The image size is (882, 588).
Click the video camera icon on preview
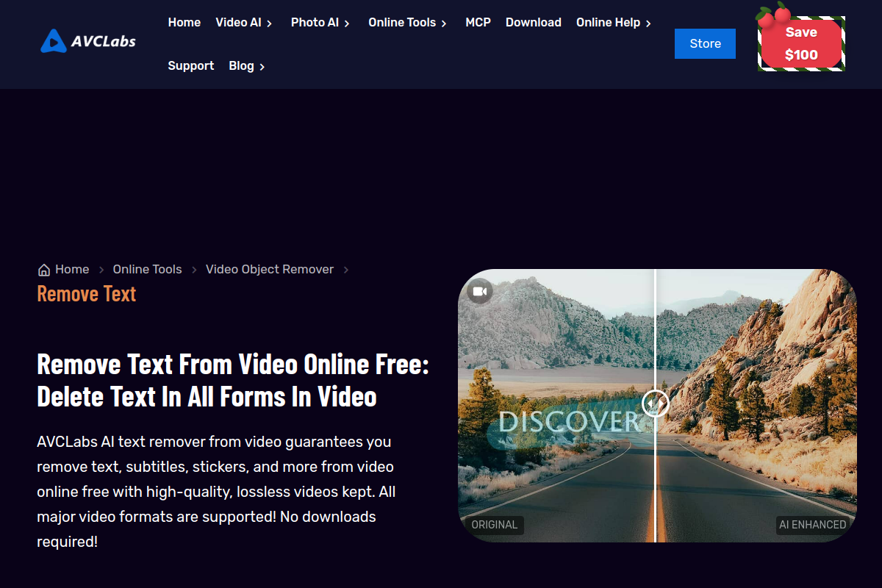[x=480, y=292]
